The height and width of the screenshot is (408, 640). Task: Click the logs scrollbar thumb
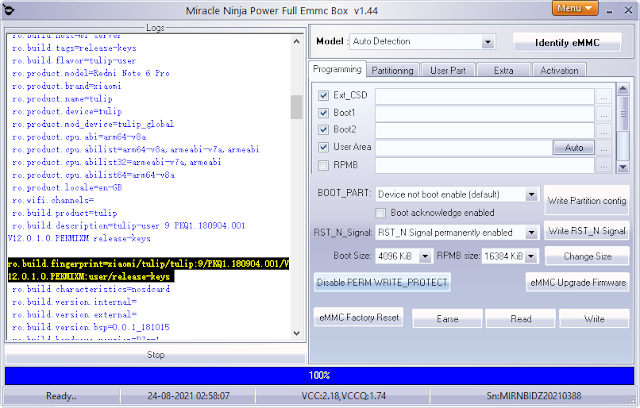(296, 107)
